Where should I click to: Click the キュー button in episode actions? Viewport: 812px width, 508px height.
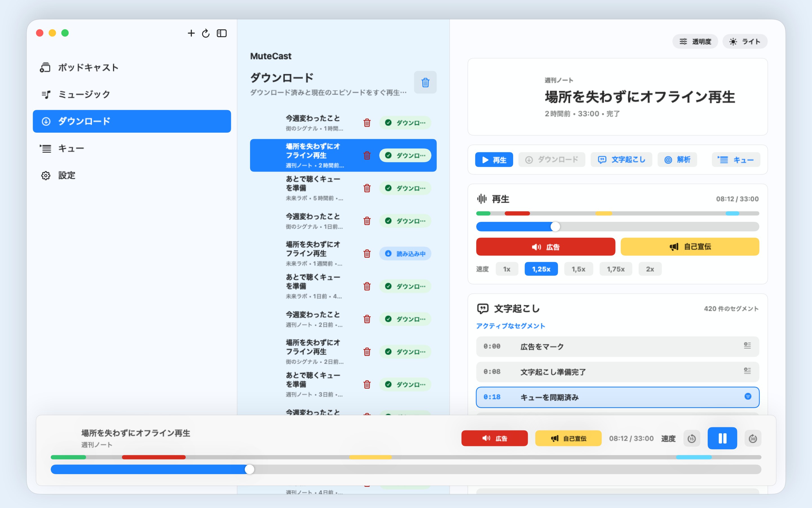coord(736,159)
